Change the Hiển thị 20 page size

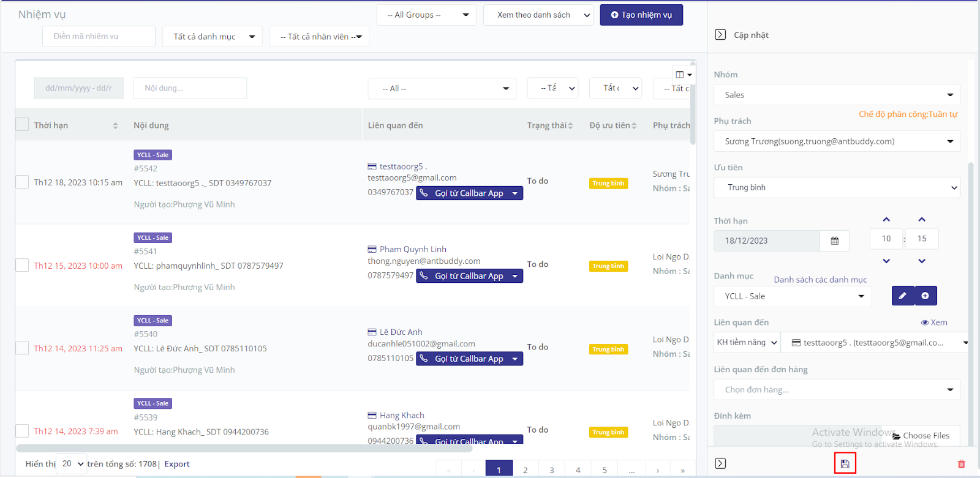pos(72,464)
